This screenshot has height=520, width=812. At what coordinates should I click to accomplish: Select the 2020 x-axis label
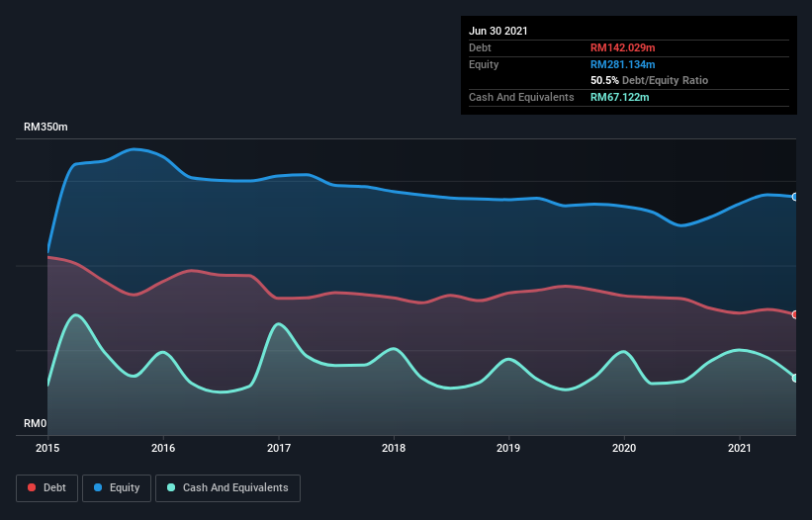tap(624, 448)
